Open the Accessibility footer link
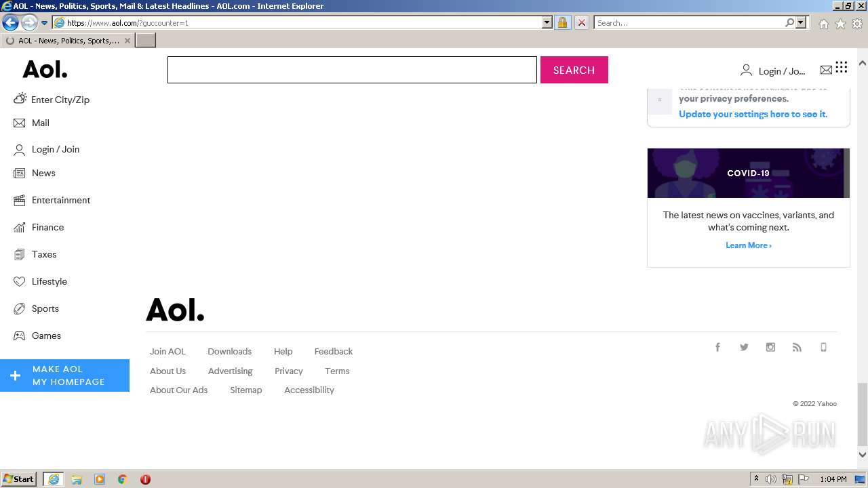 pos(309,390)
